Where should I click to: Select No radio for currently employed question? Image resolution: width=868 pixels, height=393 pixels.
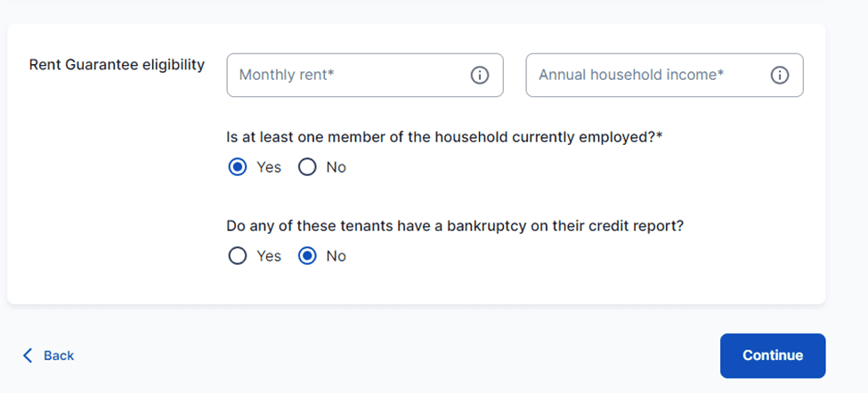(307, 167)
